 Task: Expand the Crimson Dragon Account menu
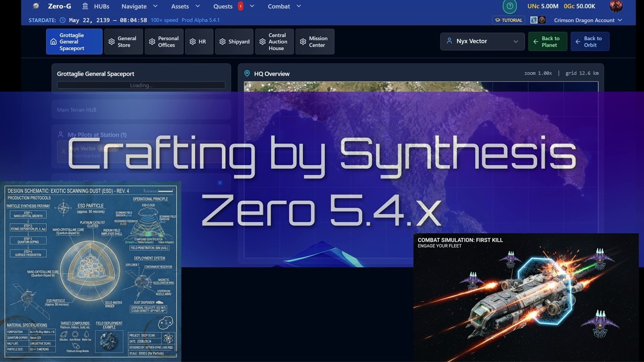[588, 20]
